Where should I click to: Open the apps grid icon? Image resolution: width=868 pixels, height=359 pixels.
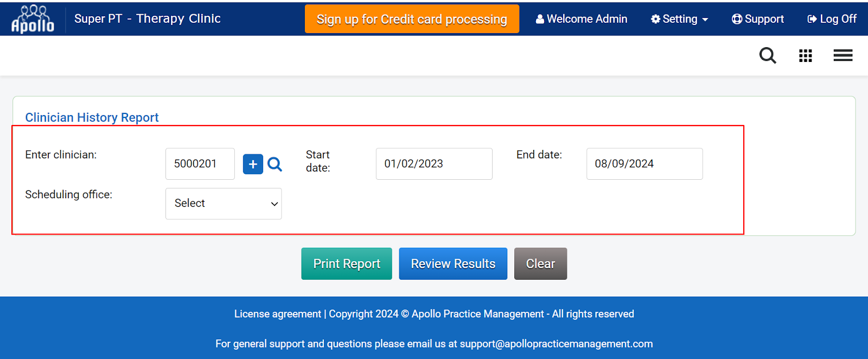tap(805, 55)
